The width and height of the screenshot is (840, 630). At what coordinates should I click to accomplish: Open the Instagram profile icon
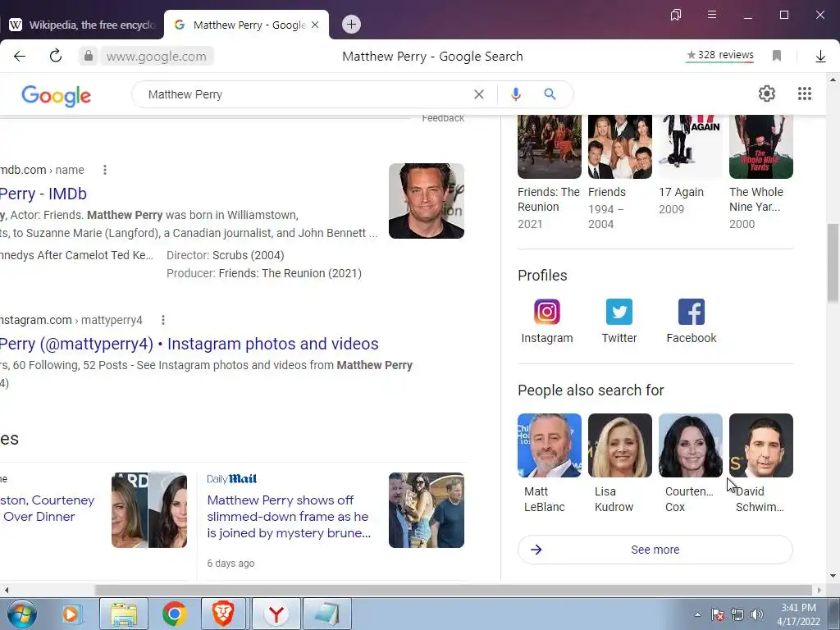click(x=547, y=322)
